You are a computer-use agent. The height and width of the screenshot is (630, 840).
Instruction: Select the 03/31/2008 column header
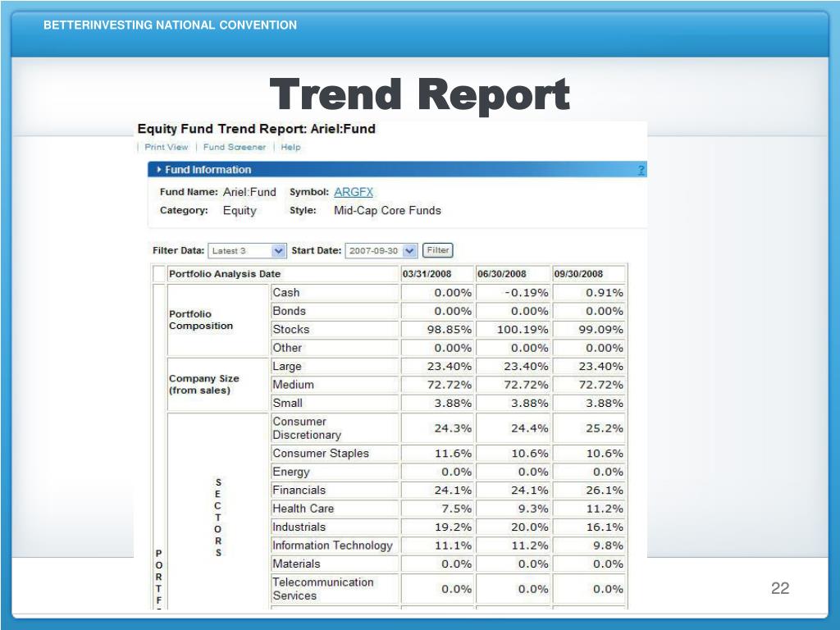(427, 274)
